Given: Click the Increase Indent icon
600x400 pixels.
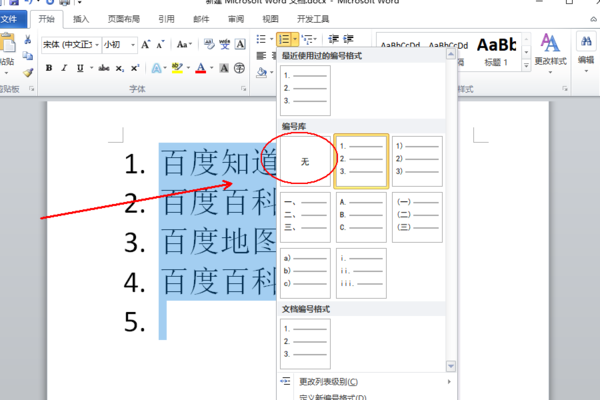Looking at the screenshot, I should point(348,39).
